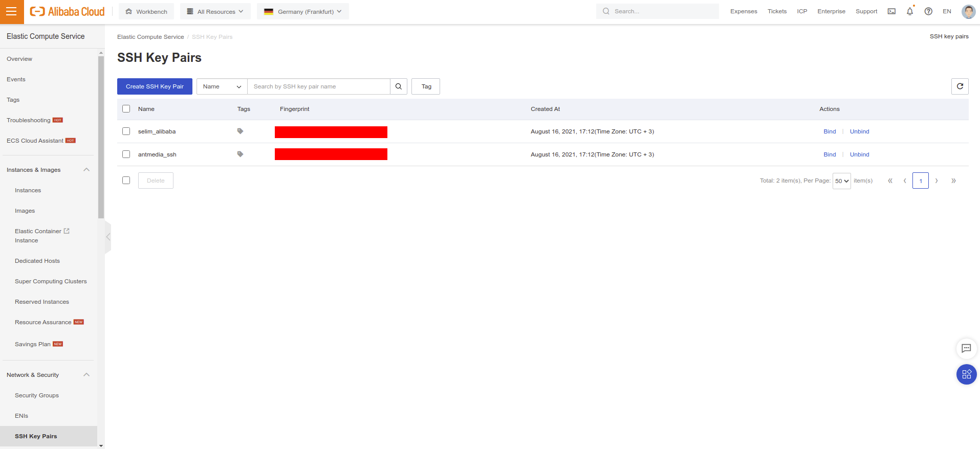Image resolution: width=980 pixels, height=449 pixels.
Task: Open the Expenses menu
Action: tap(744, 11)
